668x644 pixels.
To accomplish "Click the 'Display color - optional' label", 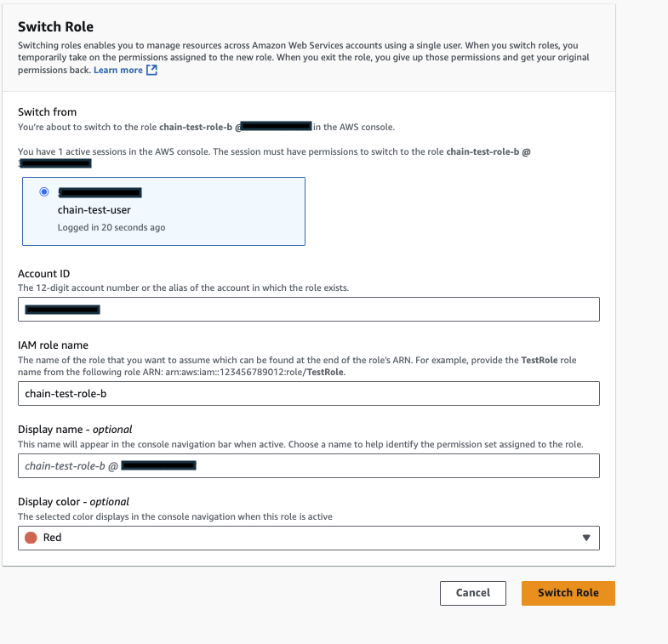I will [x=73, y=502].
